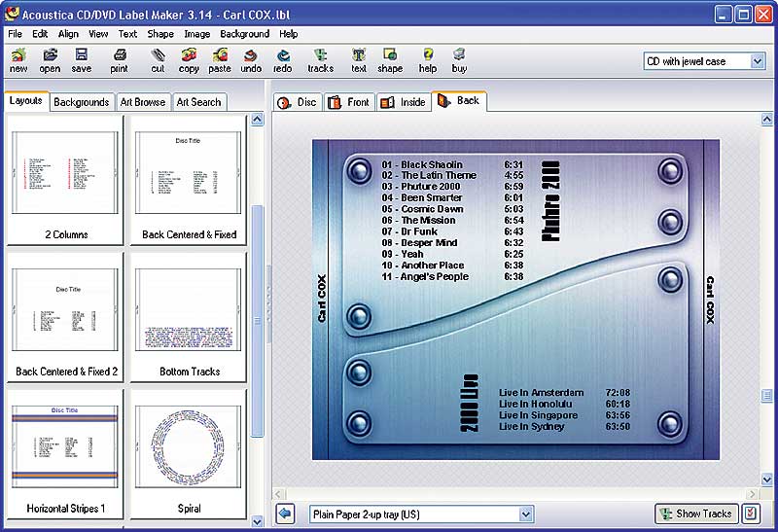This screenshot has height=532, width=778.
Task: Open the Shape menu
Action: tap(160, 34)
